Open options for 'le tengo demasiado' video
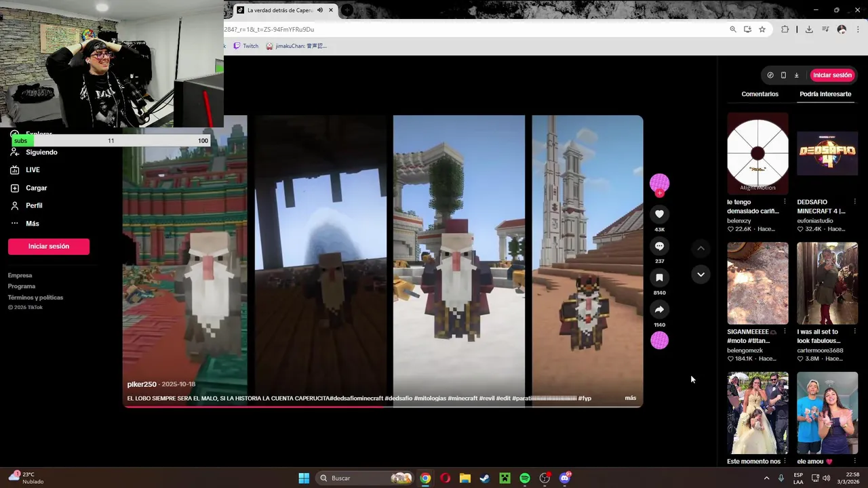 pos(785,202)
